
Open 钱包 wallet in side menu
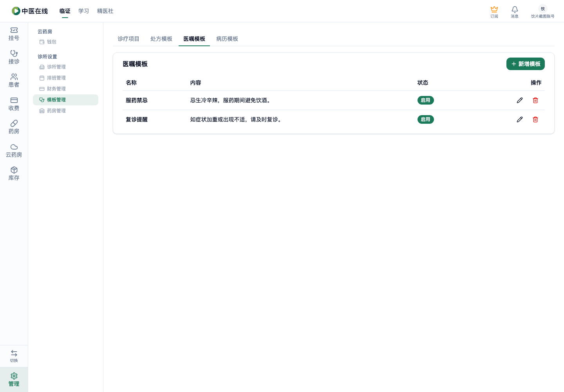click(65, 42)
